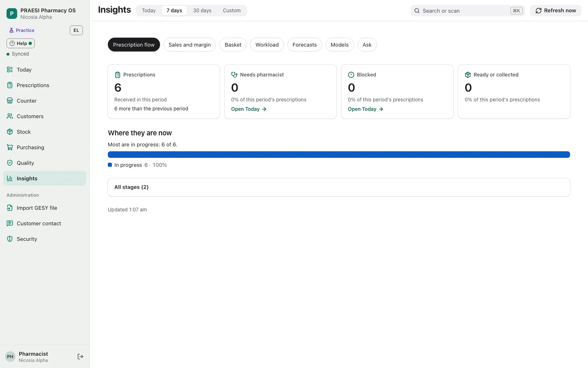Choose the Custom period option
Image resolution: width=588 pixels, height=368 pixels.
232,11
